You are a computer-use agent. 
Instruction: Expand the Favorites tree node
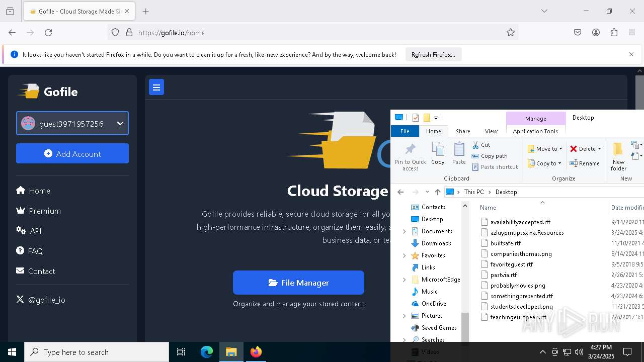coord(404,255)
